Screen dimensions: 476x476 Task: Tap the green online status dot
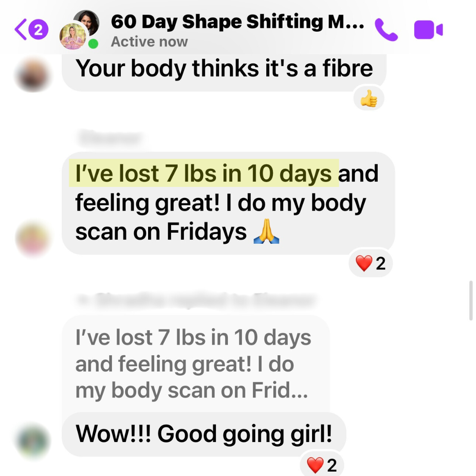pyautogui.click(x=93, y=44)
